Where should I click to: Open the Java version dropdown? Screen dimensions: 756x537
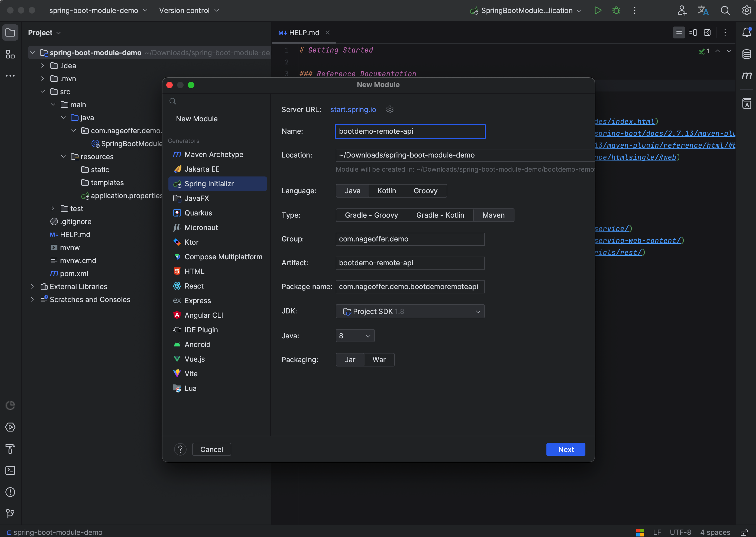click(x=355, y=336)
